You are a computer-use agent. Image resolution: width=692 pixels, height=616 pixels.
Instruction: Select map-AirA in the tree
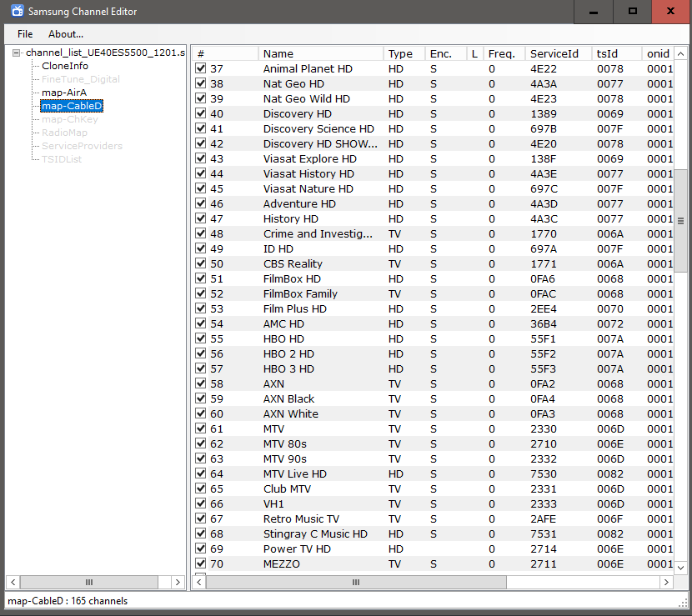click(64, 93)
